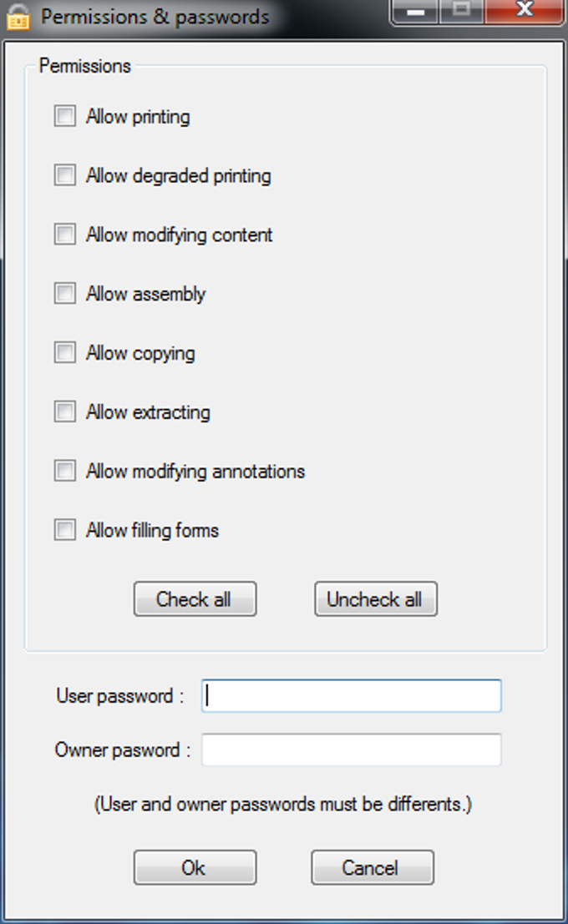Enable Allow extracting
The width and height of the screenshot is (568, 924).
(64, 412)
